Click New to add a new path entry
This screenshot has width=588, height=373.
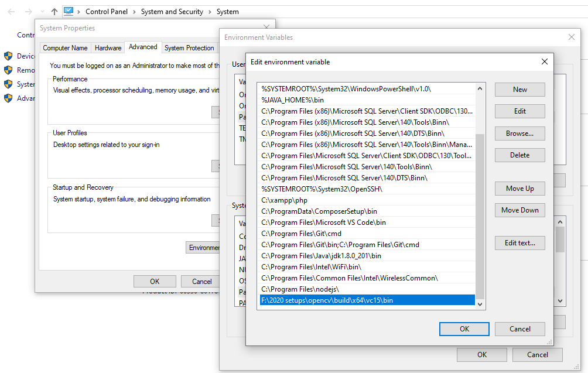click(x=519, y=89)
